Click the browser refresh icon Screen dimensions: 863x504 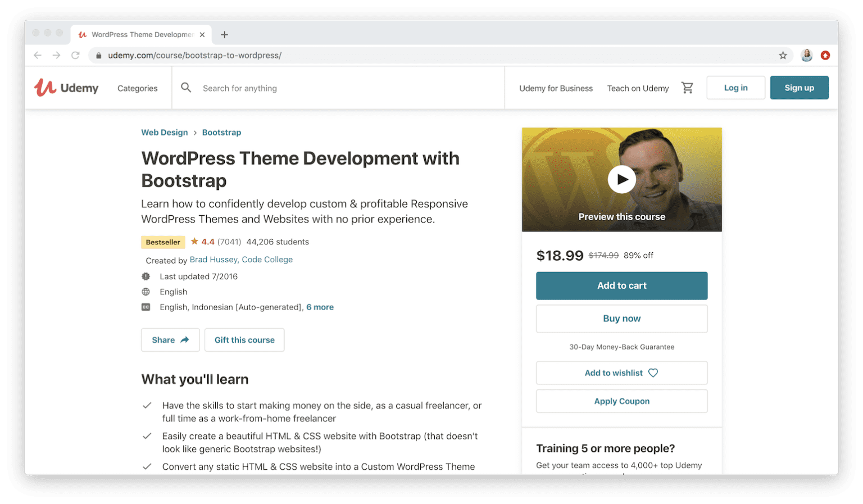point(75,55)
